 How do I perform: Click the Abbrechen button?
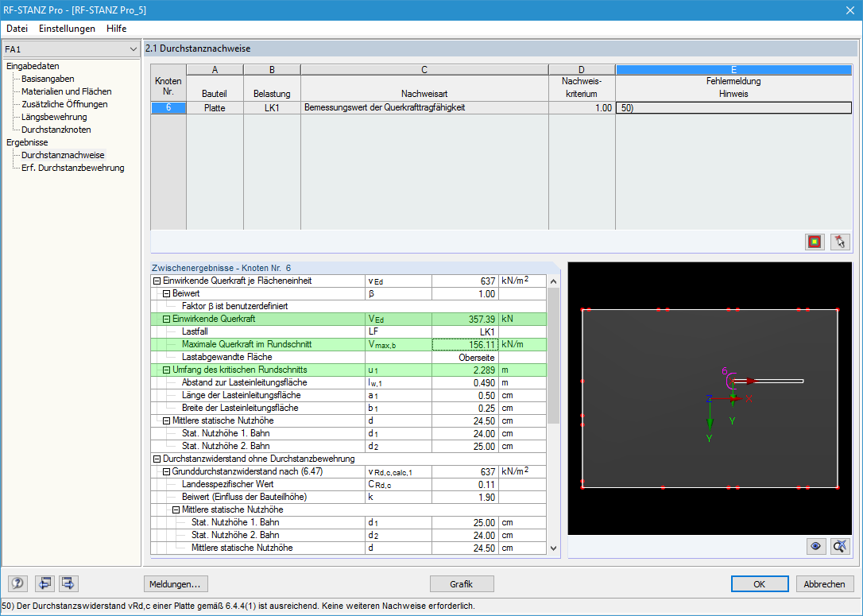[x=824, y=583]
